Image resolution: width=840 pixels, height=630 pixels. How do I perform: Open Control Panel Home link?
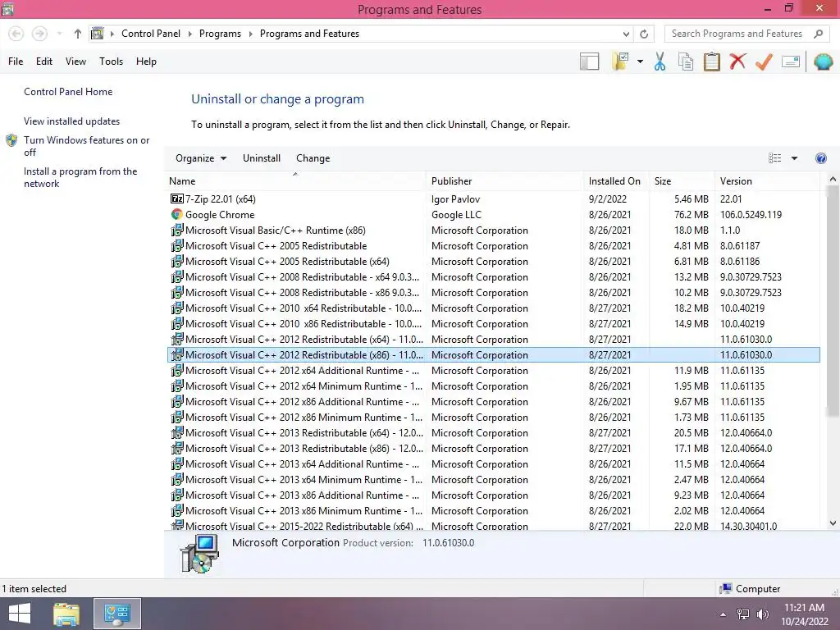click(x=68, y=92)
